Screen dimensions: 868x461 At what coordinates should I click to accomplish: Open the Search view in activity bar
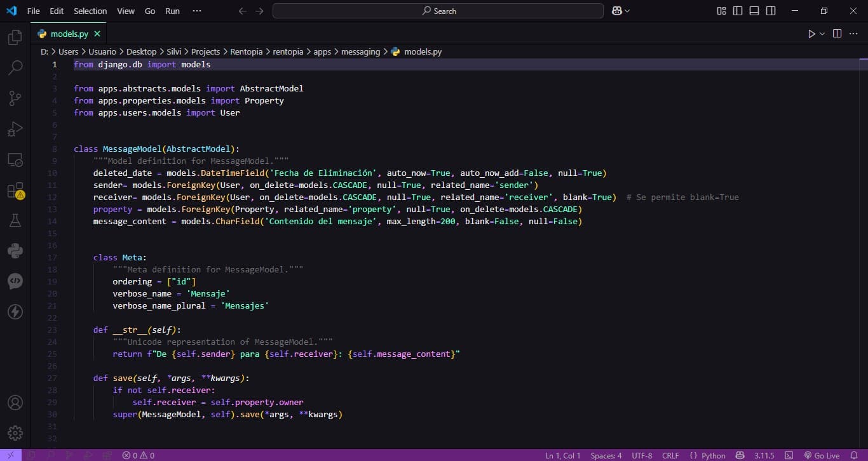pyautogui.click(x=15, y=67)
